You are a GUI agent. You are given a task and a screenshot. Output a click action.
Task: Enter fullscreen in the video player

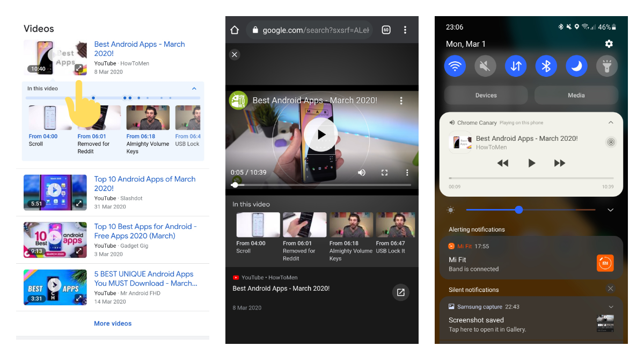tap(384, 172)
